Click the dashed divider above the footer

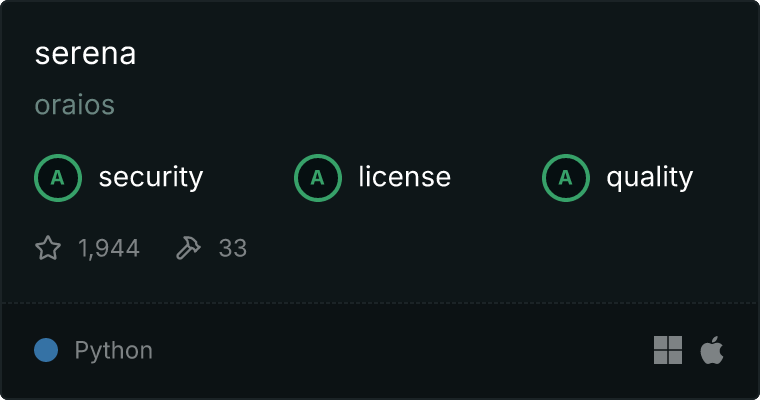[380, 303]
